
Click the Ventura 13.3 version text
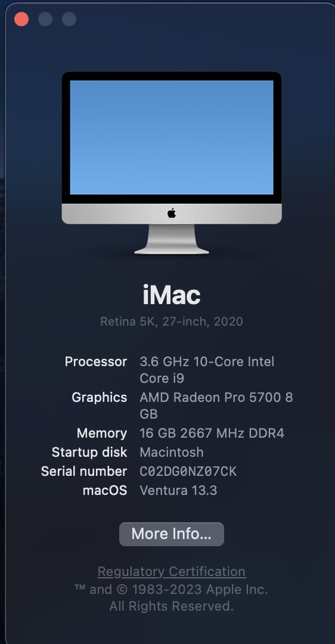pos(178,490)
